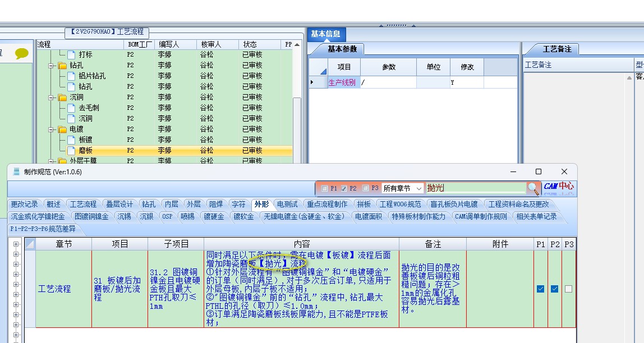This screenshot has height=343, width=644.
Task: Click the 去毛刺 document icon
Action: click(71, 108)
